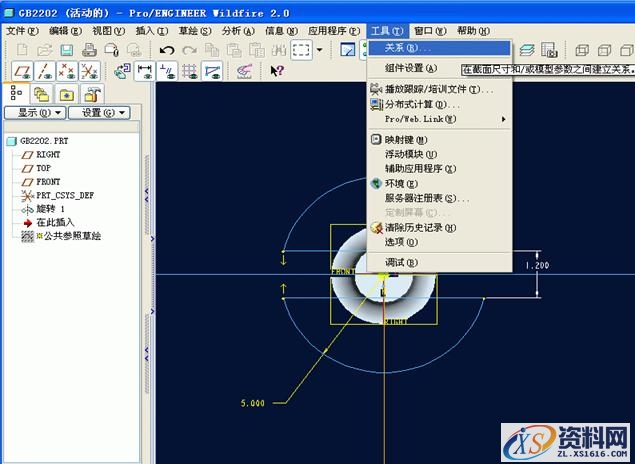The width and height of the screenshot is (635, 464).
Task: Toggle datum planes display
Action: [x=22, y=71]
